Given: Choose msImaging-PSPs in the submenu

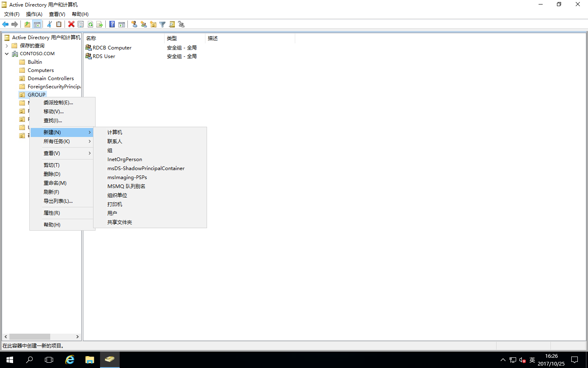Looking at the screenshot, I should [x=150, y=177].
